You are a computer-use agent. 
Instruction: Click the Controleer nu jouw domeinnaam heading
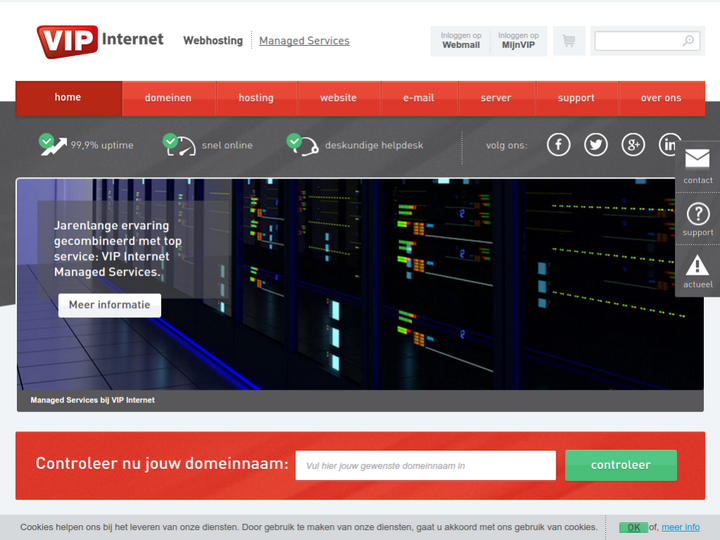[162, 464]
